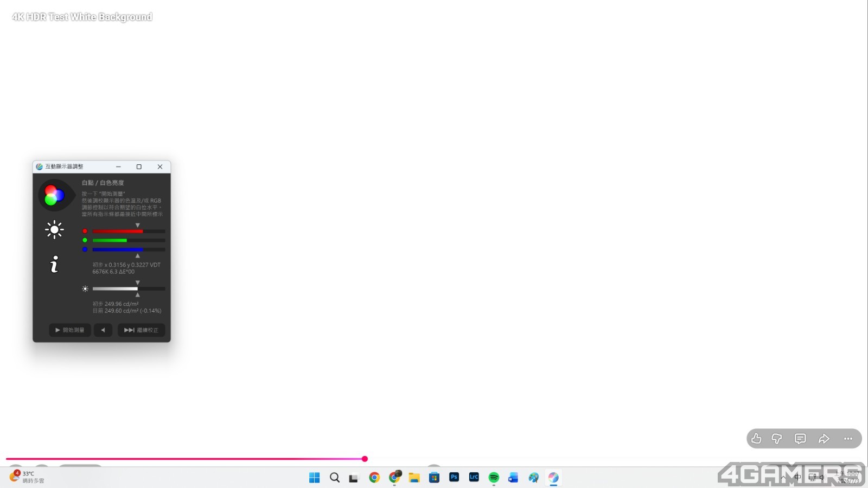Like the video with thumbs up
This screenshot has width=868, height=488.
(x=756, y=439)
